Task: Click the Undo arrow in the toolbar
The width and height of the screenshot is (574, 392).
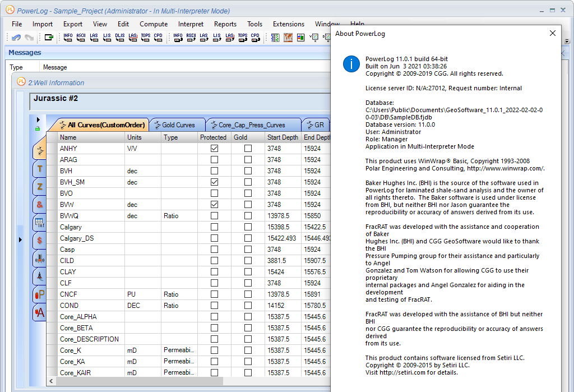Action: [x=16, y=38]
